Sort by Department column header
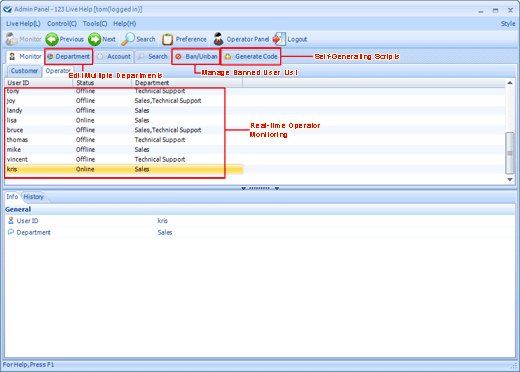Screen dimensions: 520x372 coord(187,83)
